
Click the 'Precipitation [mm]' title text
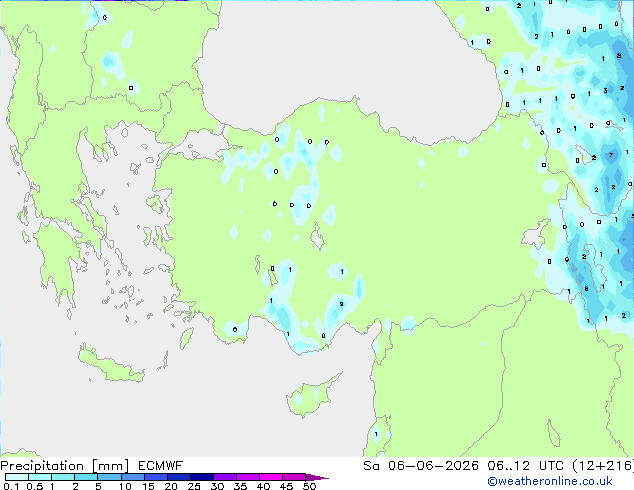pos(65,466)
